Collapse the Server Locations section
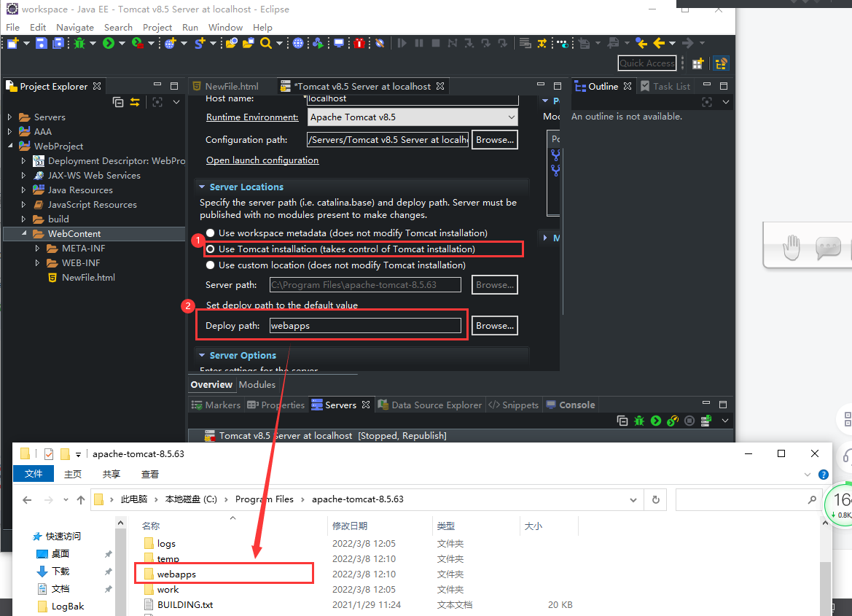Screen dimensions: 852x616 pos(202,187)
